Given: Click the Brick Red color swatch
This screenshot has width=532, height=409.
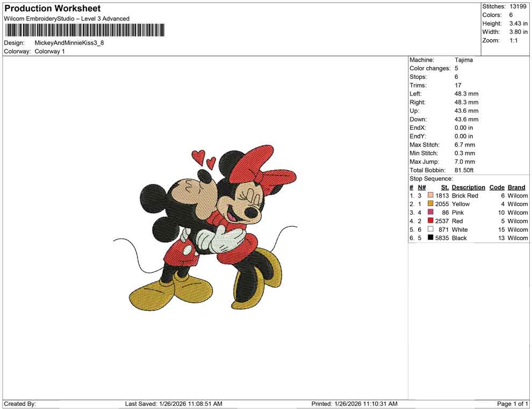Looking at the screenshot, I should click(x=432, y=195).
